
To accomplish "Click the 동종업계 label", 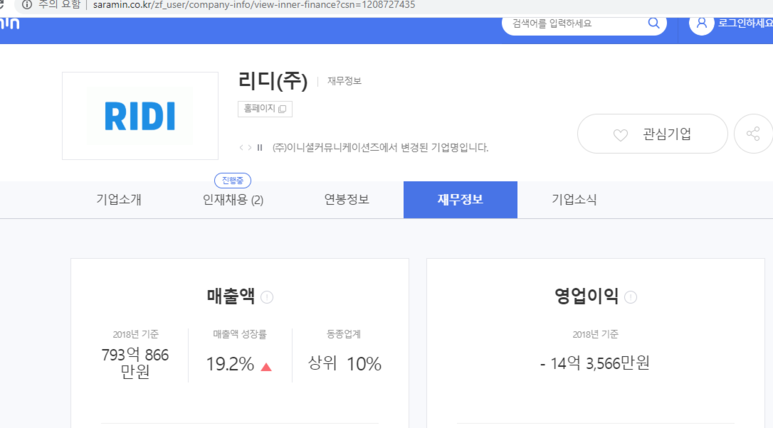I will pyautogui.click(x=344, y=334).
